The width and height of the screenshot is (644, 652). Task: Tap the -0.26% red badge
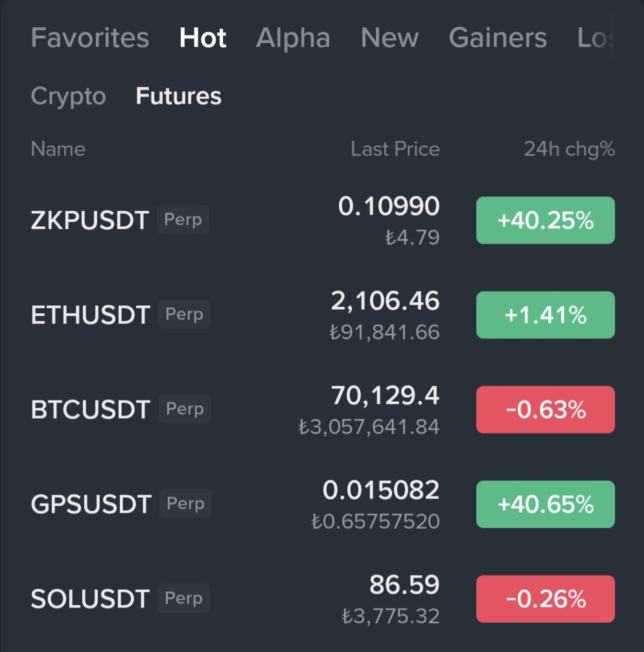tap(545, 599)
